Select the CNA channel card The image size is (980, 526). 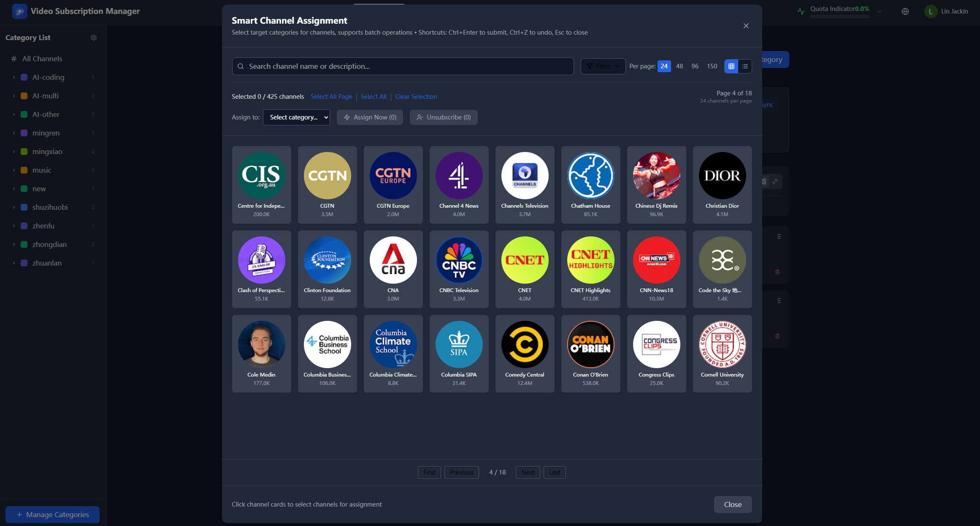click(x=393, y=269)
